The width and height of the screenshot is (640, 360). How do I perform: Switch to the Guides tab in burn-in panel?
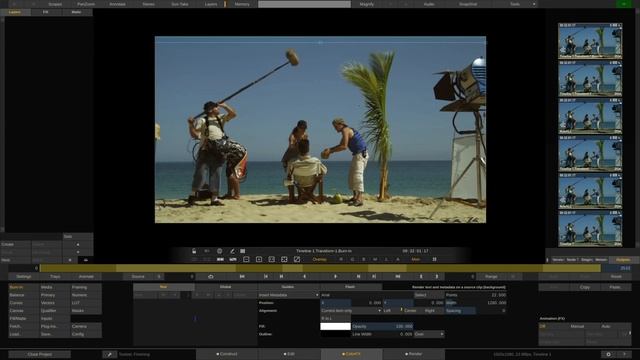point(288,287)
